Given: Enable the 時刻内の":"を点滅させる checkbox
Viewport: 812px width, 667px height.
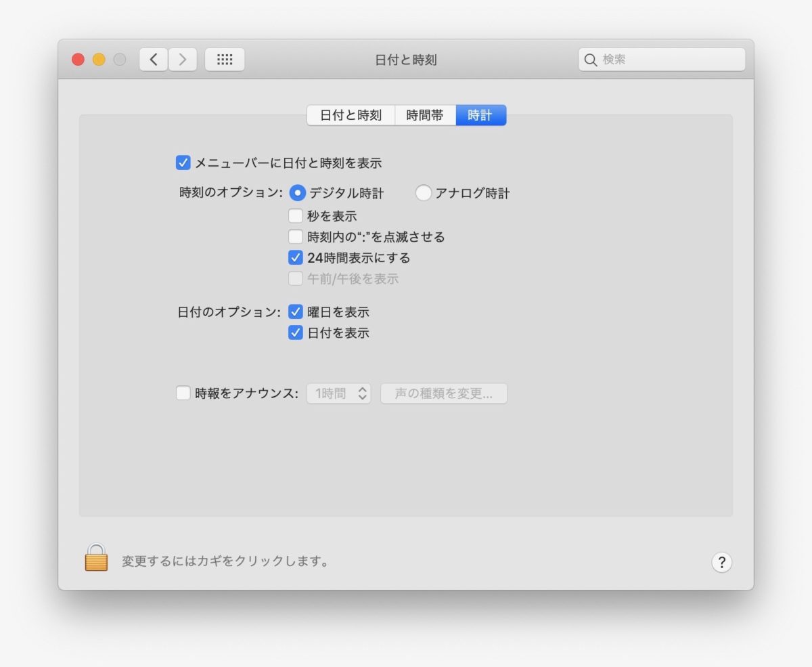Looking at the screenshot, I should (296, 237).
